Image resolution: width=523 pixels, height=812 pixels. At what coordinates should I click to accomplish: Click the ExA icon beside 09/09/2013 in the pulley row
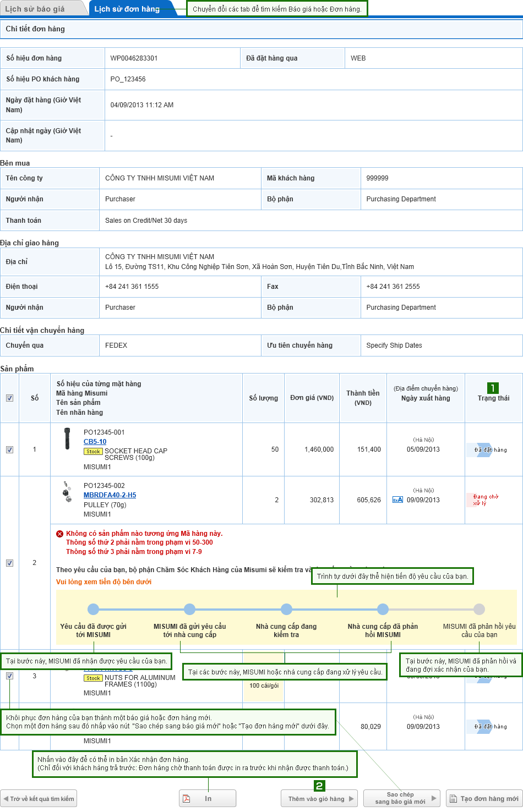click(x=397, y=500)
